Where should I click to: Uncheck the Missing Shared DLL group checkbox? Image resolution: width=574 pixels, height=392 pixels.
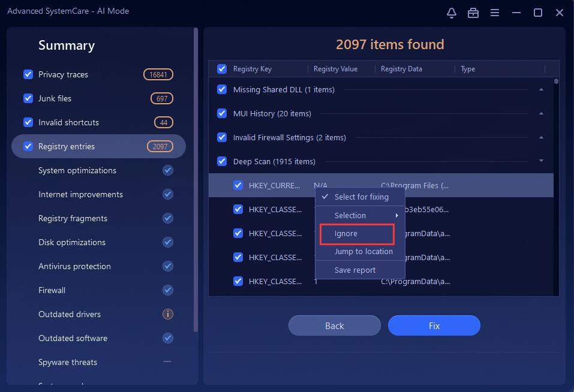pos(222,89)
